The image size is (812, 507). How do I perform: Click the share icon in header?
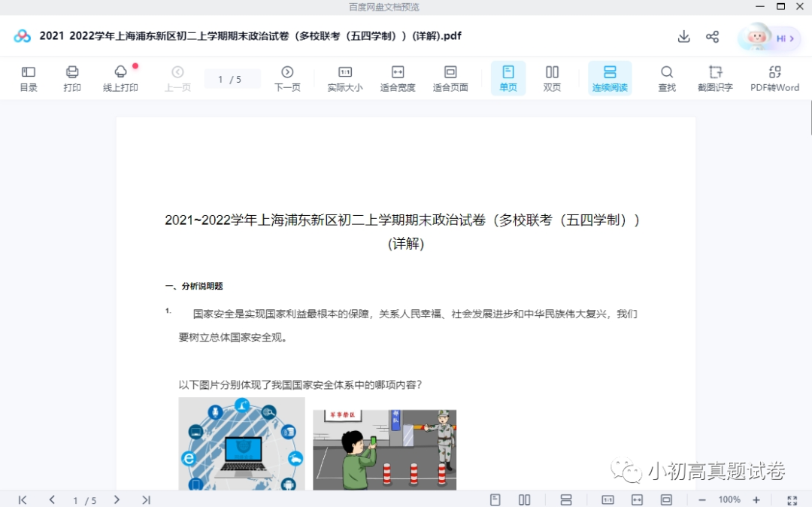(x=713, y=36)
